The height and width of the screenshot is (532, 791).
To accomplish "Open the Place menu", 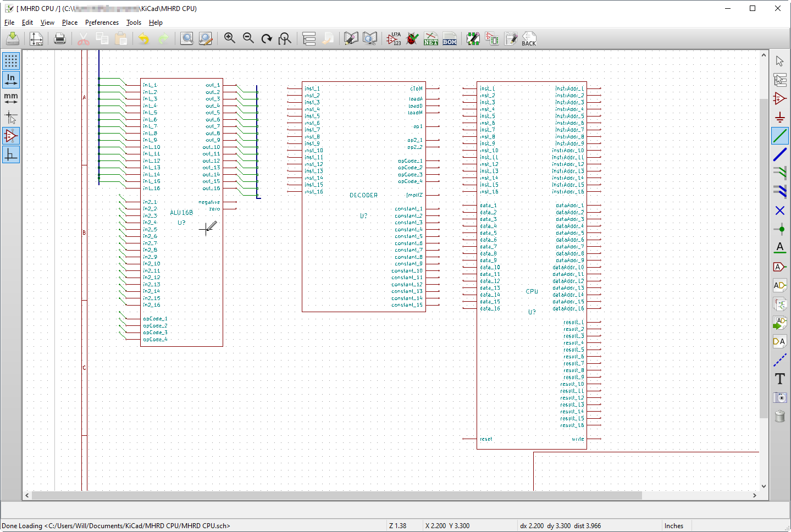I will [x=70, y=23].
